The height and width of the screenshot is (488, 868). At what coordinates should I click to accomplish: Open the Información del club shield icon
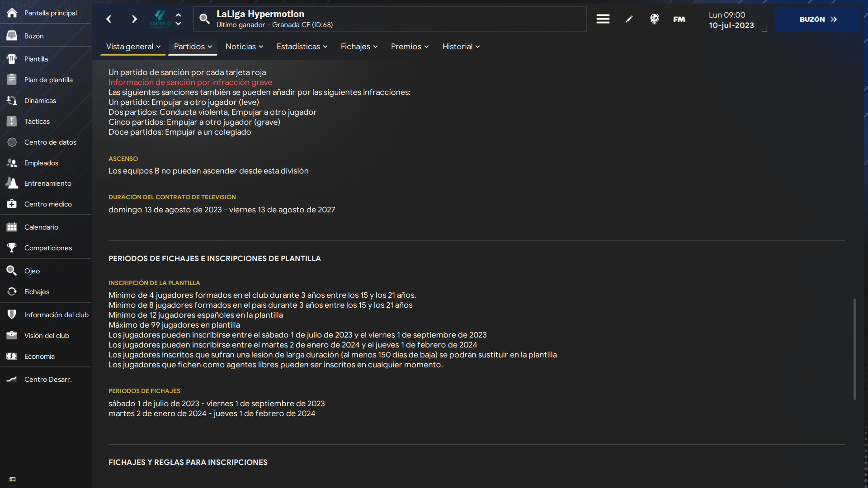point(12,314)
